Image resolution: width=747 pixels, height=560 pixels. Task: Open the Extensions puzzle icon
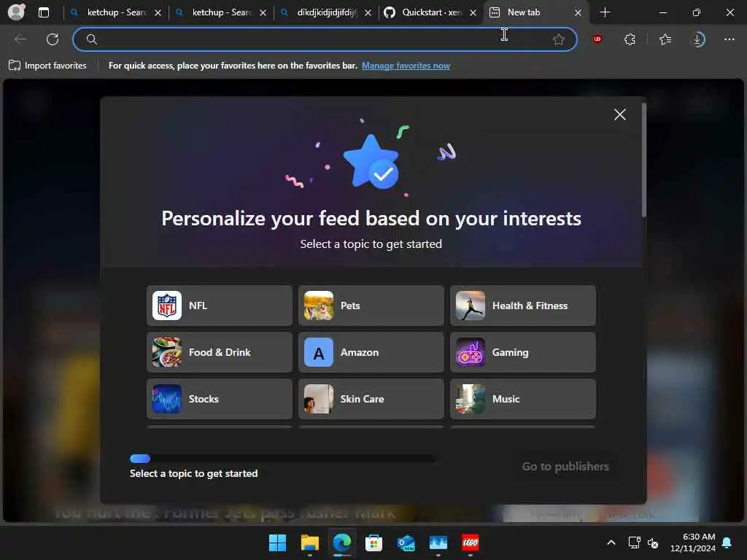[x=630, y=39]
